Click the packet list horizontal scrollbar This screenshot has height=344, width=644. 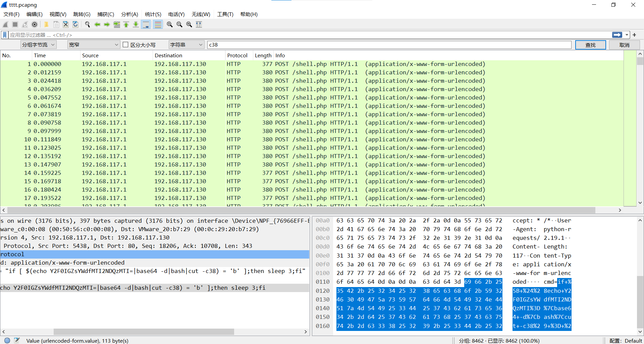[x=301, y=210]
